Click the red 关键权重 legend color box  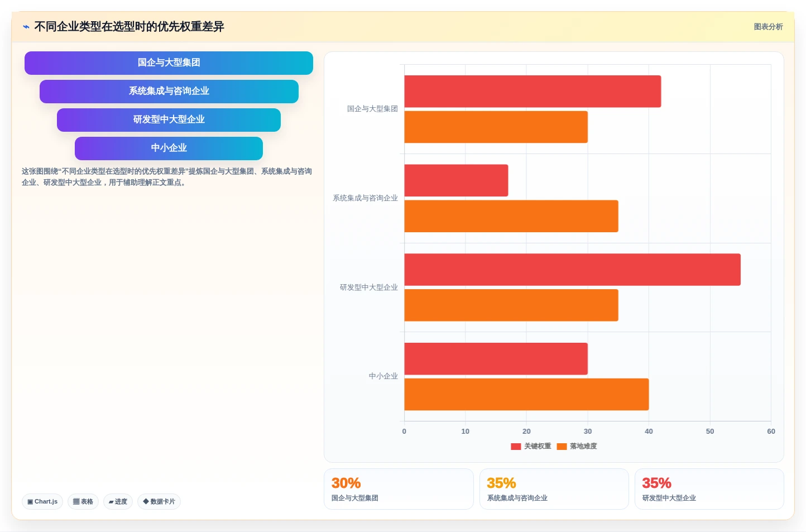[x=516, y=446]
